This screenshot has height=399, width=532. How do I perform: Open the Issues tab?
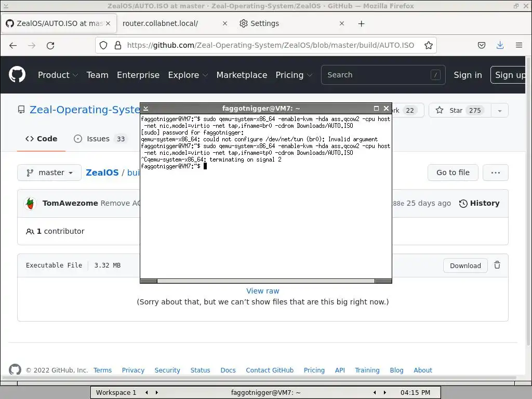[100, 139]
